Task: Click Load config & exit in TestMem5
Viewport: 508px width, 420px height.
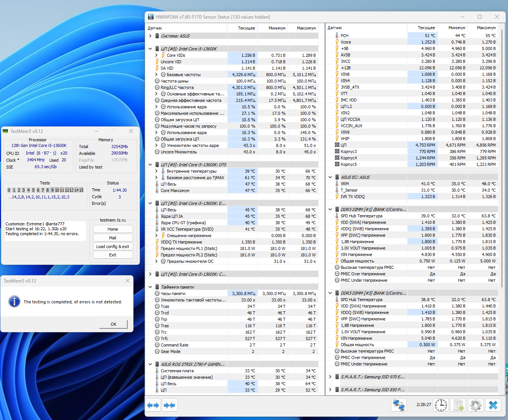Action: click(x=113, y=247)
